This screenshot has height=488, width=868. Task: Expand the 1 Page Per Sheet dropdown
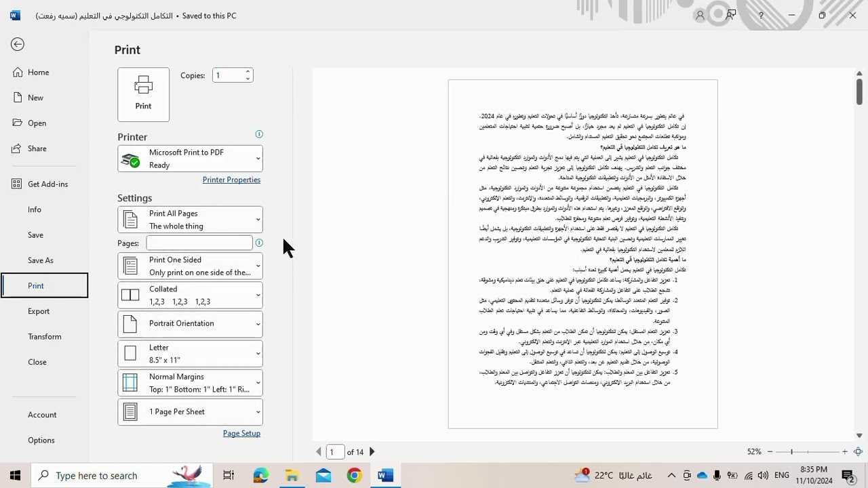click(x=190, y=411)
